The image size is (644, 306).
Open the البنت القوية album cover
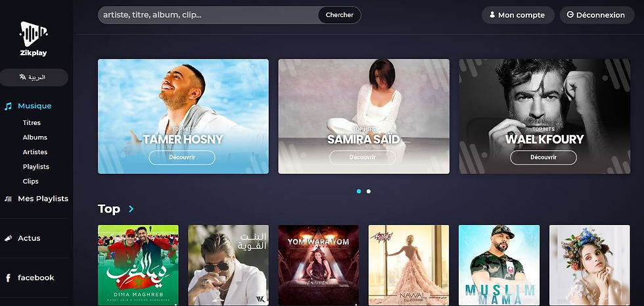(229, 265)
